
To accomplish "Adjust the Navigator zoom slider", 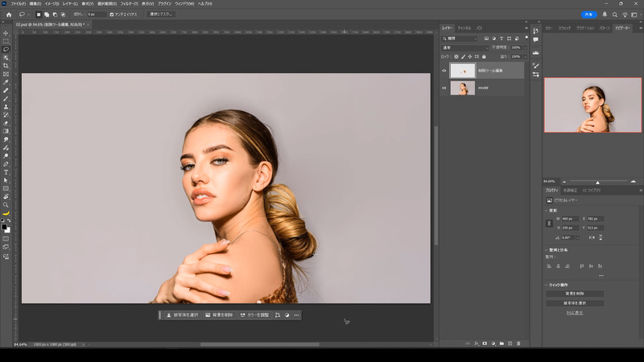I will tap(597, 182).
